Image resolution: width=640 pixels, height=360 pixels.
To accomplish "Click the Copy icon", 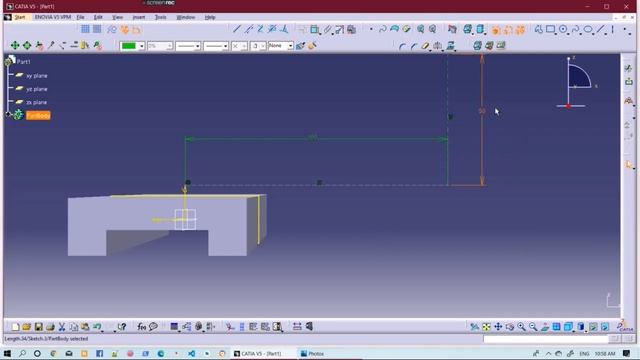I will [74, 327].
